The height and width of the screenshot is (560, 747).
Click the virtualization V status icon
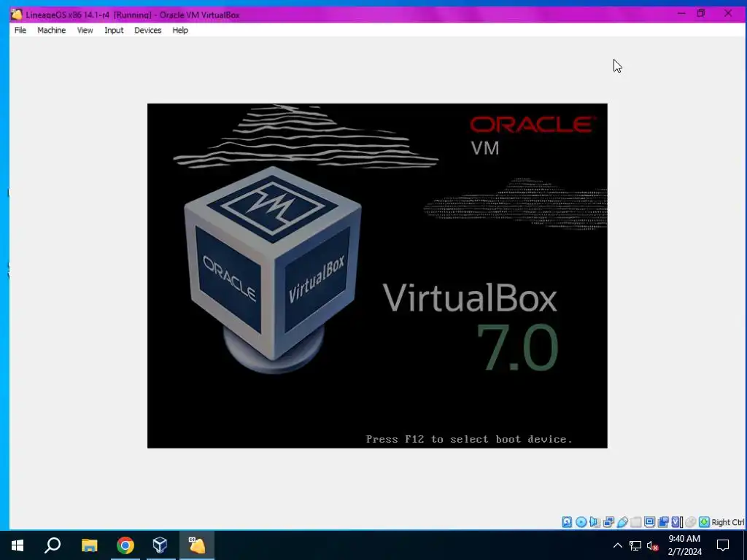676,522
